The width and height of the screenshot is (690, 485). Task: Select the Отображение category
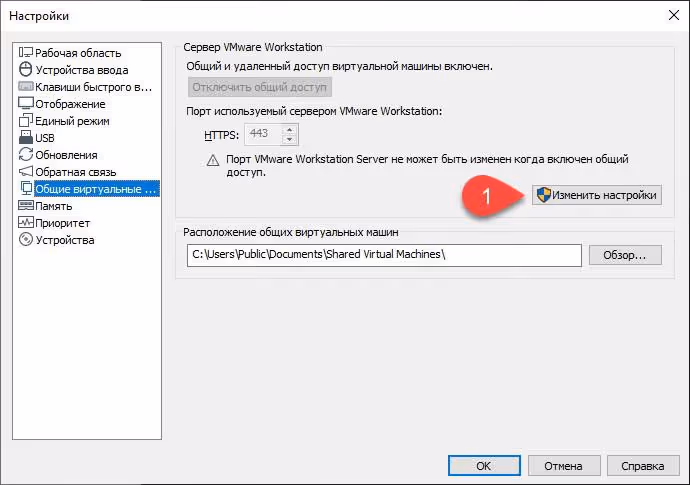pos(70,104)
